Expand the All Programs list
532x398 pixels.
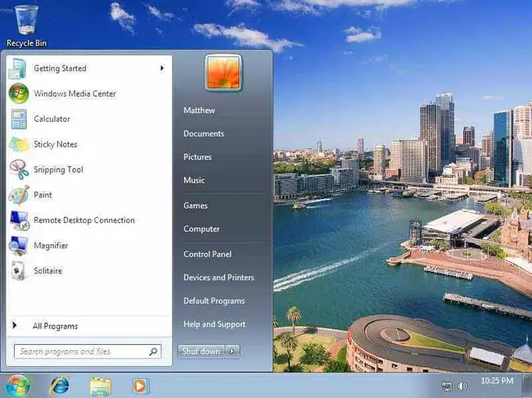pos(54,326)
